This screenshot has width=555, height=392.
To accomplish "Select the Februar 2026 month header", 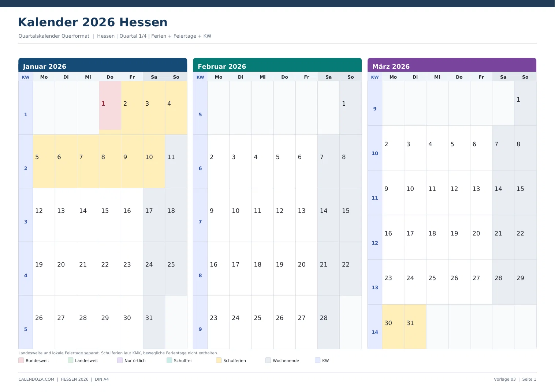I will [277, 65].
